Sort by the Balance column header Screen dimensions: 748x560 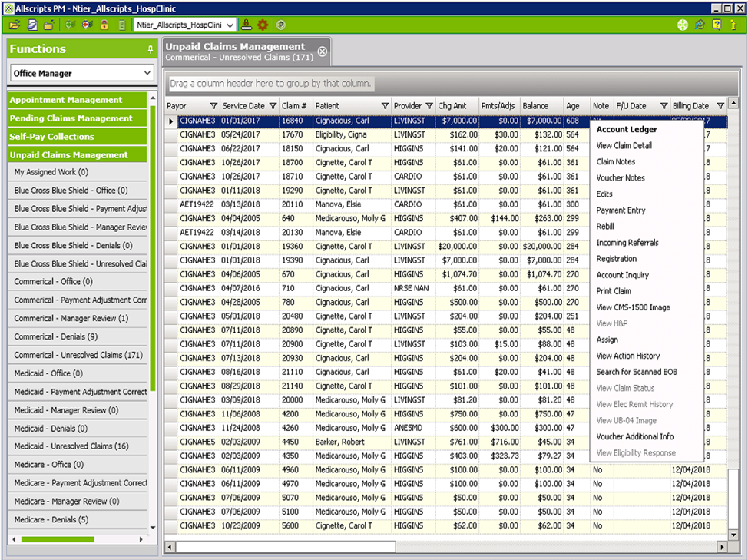click(536, 106)
